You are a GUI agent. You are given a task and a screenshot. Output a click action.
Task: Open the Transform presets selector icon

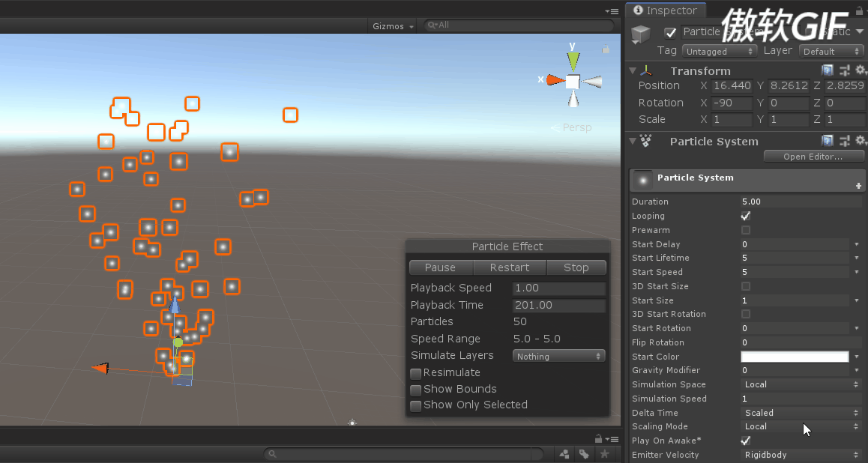click(845, 70)
